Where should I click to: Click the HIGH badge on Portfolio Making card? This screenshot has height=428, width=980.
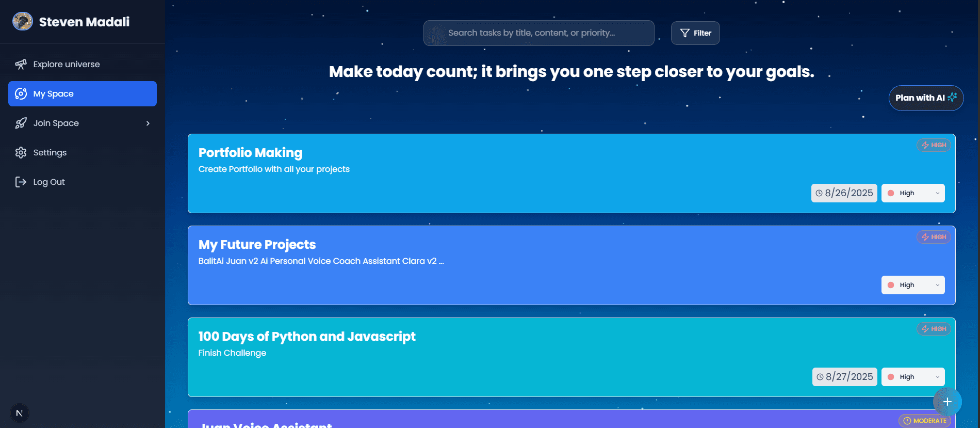point(934,145)
